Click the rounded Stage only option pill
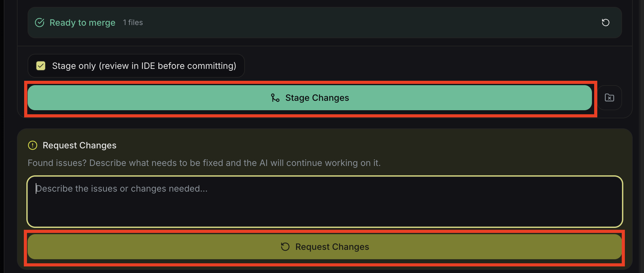Image resolution: width=644 pixels, height=273 pixels. 136,66
